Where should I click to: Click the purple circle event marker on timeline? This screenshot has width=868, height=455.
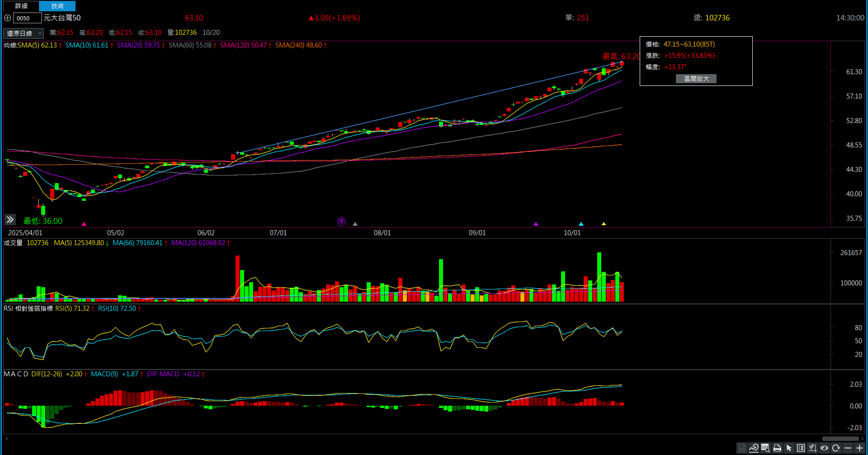341,221
